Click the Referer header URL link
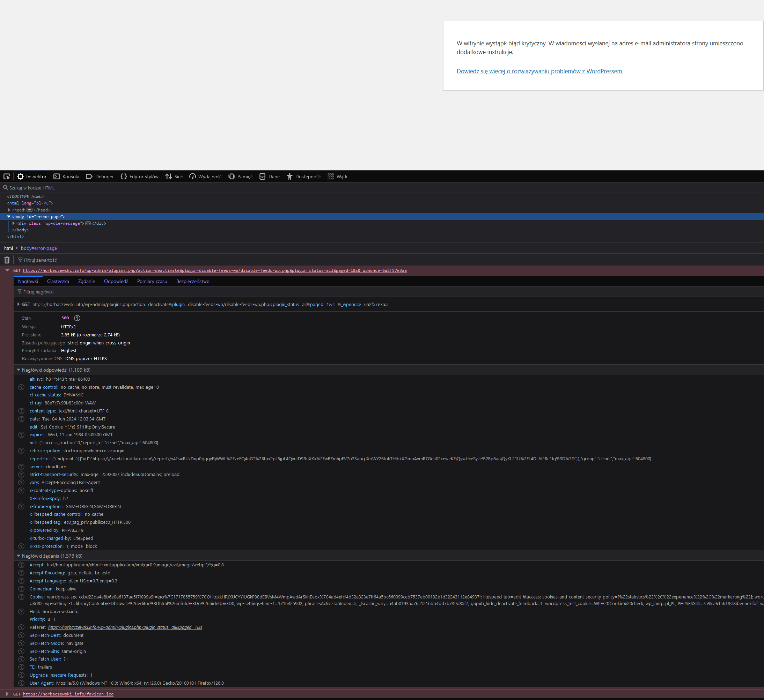 [x=125, y=627]
